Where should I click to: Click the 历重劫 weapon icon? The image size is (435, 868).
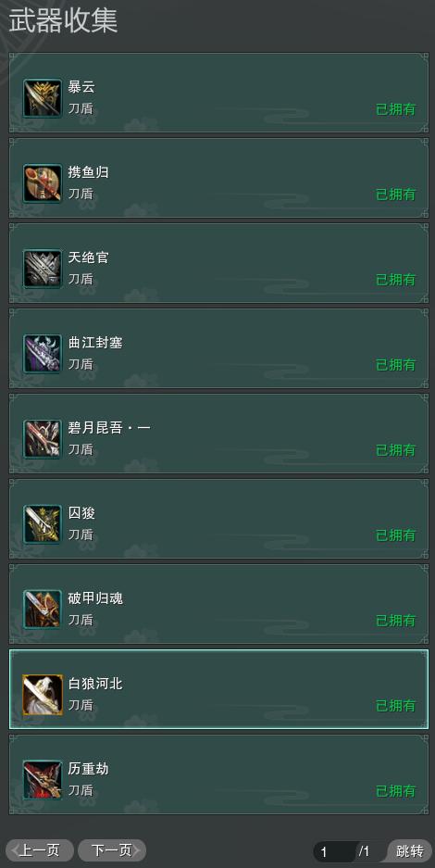click(43, 780)
